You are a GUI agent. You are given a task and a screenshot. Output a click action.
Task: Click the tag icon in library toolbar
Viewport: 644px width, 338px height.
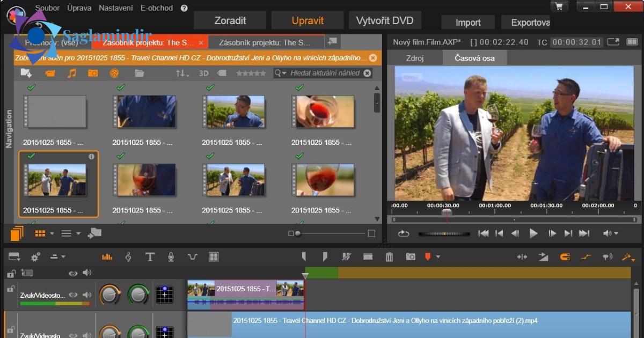[x=222, y=73]
